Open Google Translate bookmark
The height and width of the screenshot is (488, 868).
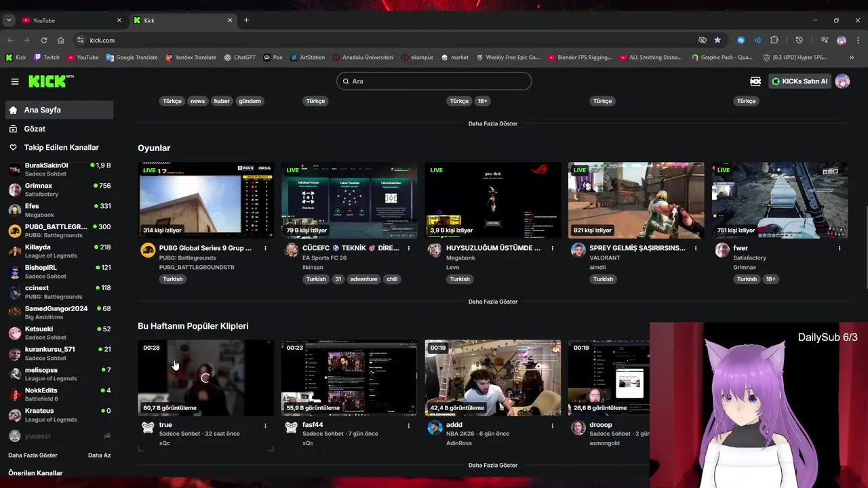132,58
